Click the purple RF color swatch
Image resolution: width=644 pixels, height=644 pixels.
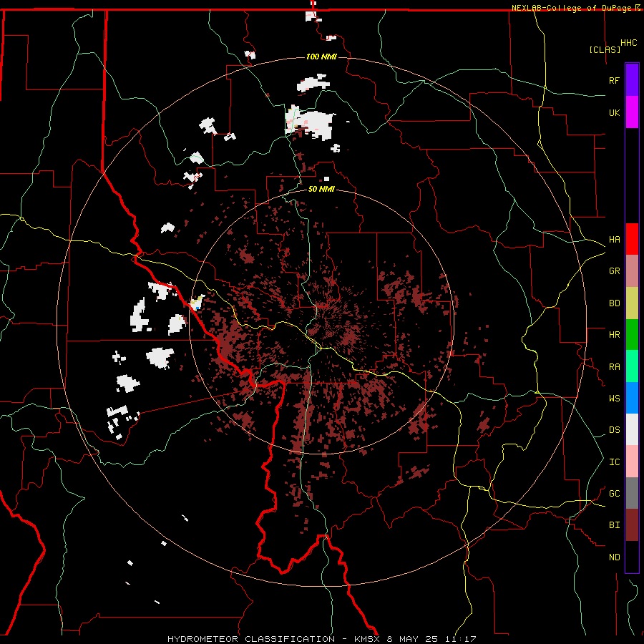pyautogui.click(x=632, y=80)
